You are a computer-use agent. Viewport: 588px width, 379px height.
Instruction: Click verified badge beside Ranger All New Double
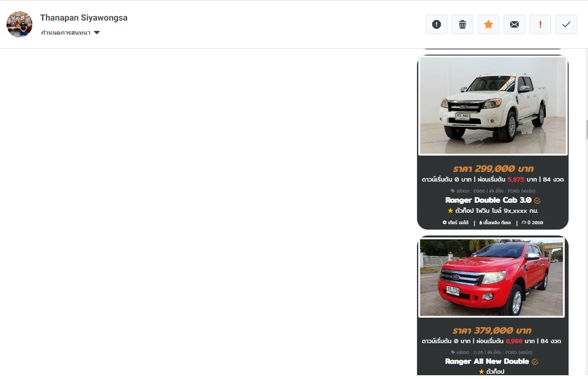(x=535, y=362)
